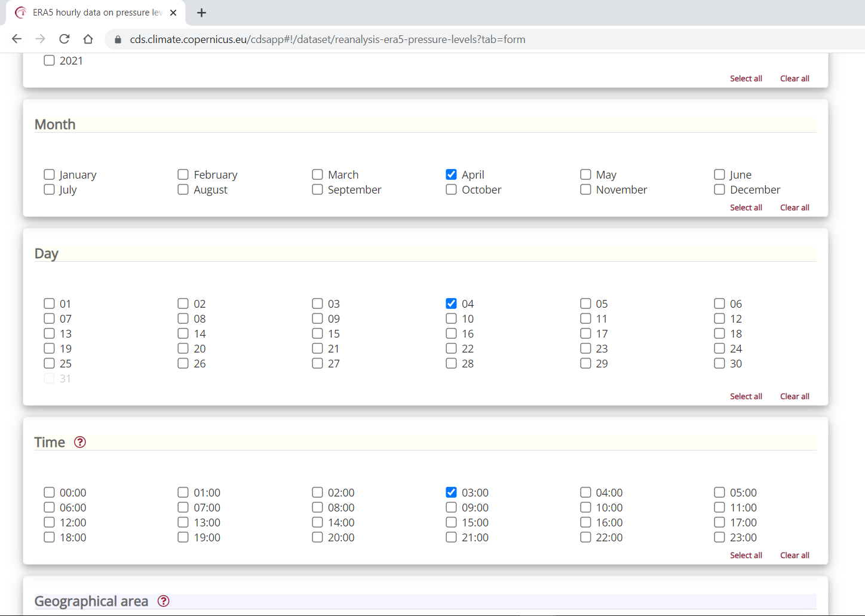Clear all in the Day panel
Viewport: 865px width, 616px height.
point(795,396)
